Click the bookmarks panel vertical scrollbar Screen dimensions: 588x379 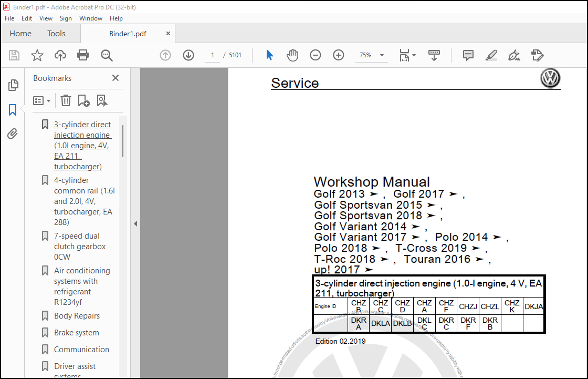[123, 141]
